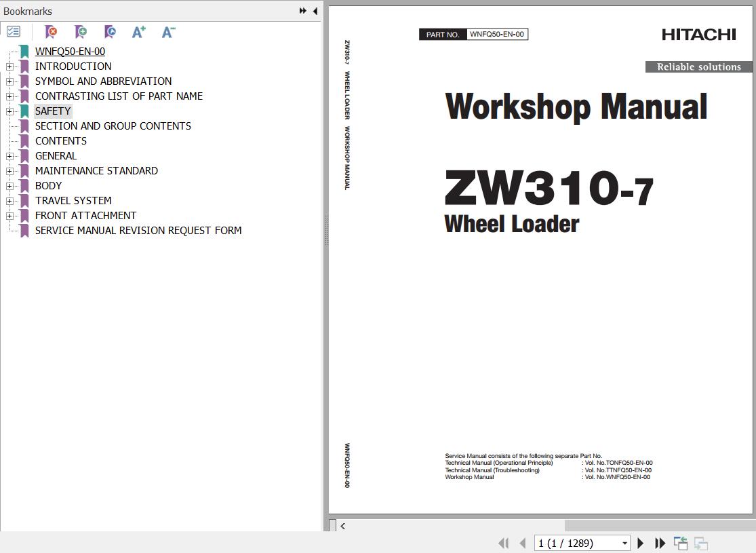
Task: Click the Wheel Loader subtitle
Action: [x=511, y=225]
